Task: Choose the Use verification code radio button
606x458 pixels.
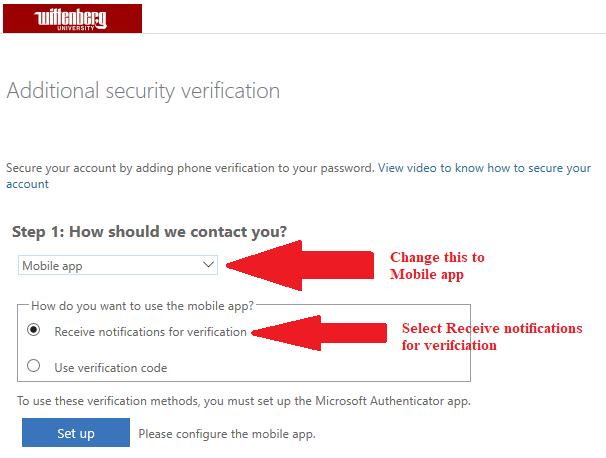Action: coord(34,366)
